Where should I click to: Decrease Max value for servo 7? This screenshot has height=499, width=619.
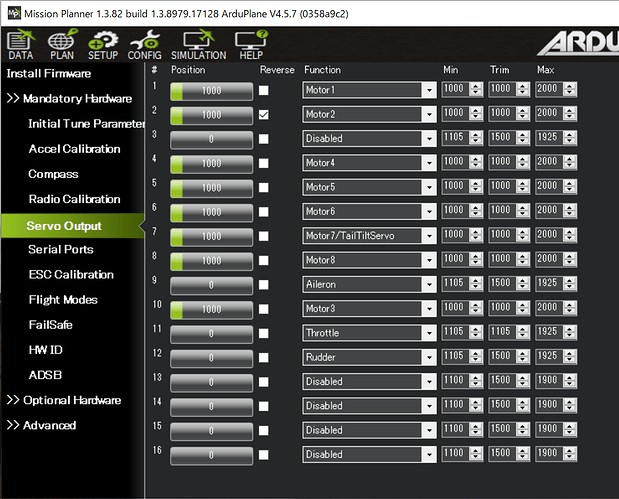click(x=570, y=238)
